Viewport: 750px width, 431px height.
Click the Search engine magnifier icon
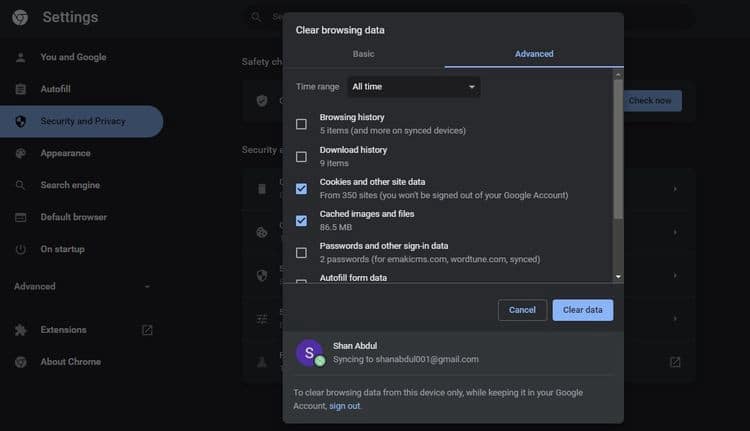(x=20, y=185)
